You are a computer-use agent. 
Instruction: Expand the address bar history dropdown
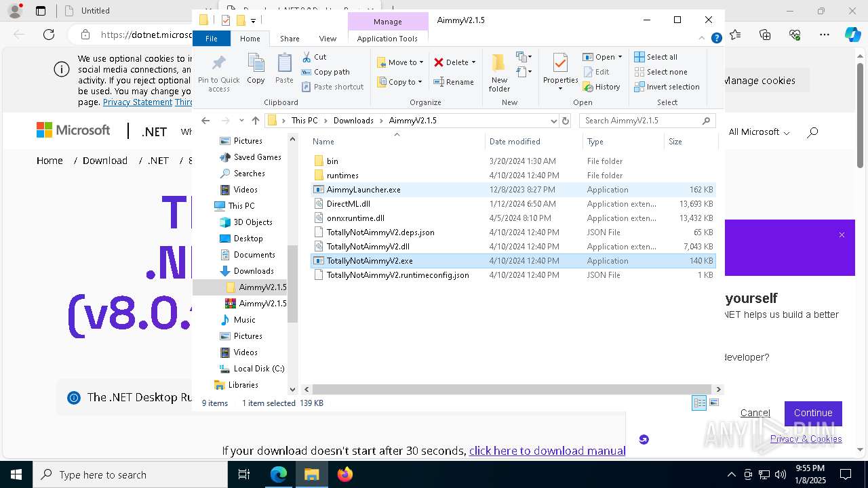point(553,121)
